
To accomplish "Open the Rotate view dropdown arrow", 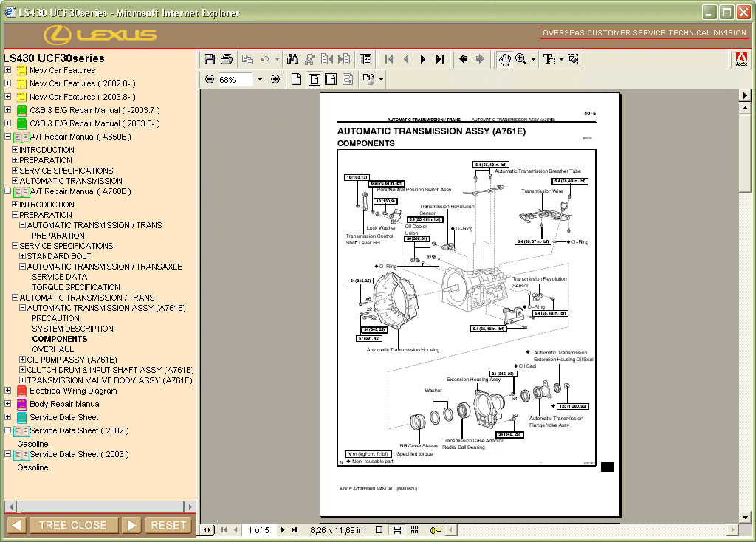I will tap(381, 79).
